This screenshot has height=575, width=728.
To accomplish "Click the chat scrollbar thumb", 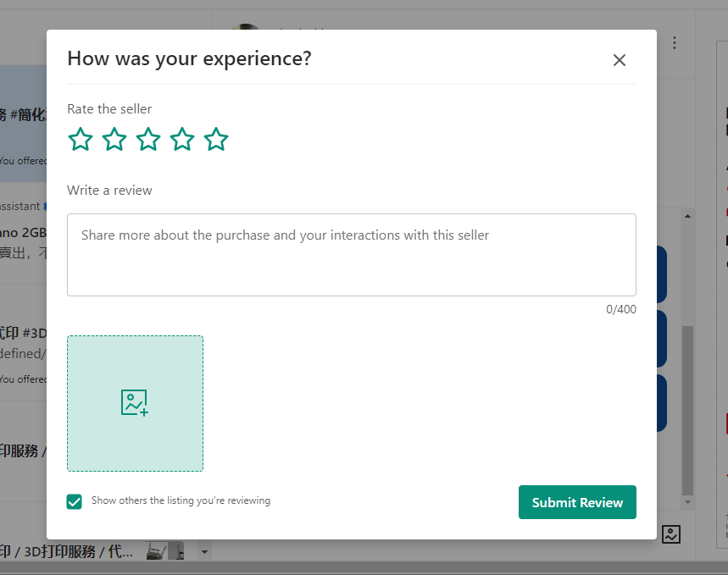I will point(687,406).
